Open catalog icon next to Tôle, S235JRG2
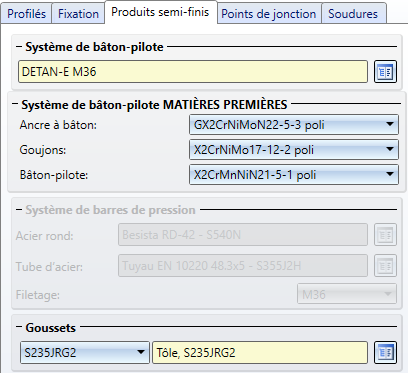 (x=385, y=352)
